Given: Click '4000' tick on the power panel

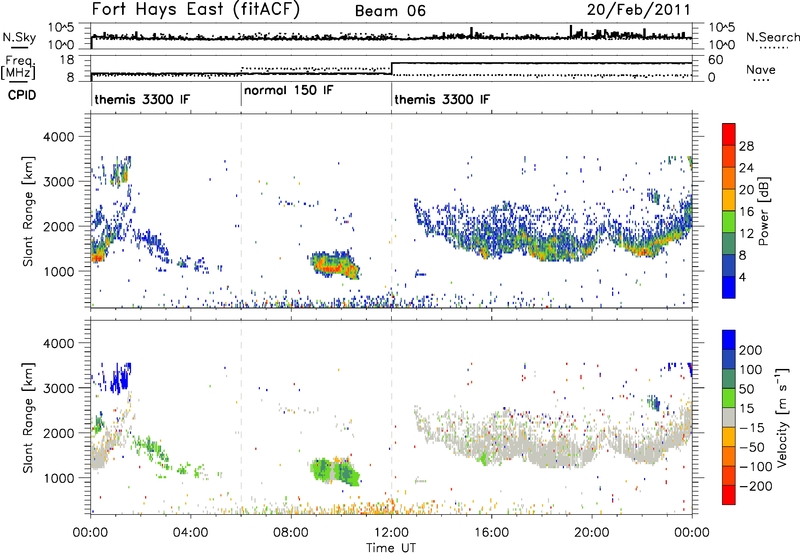Looking at the screenshot, I should (59, 137).
